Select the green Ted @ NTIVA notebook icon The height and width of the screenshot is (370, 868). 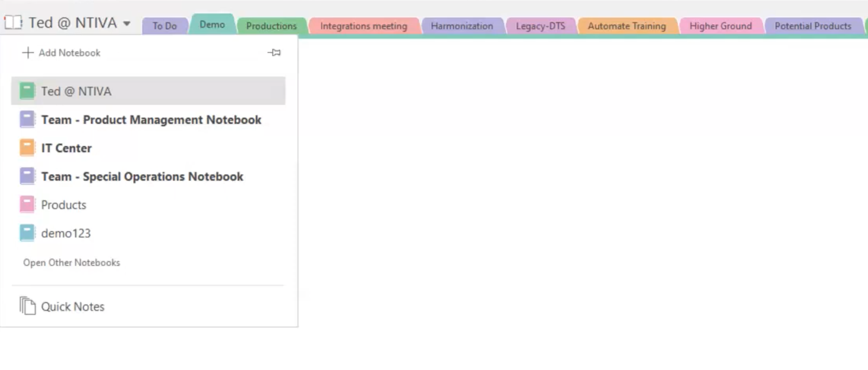click(26, 90)
